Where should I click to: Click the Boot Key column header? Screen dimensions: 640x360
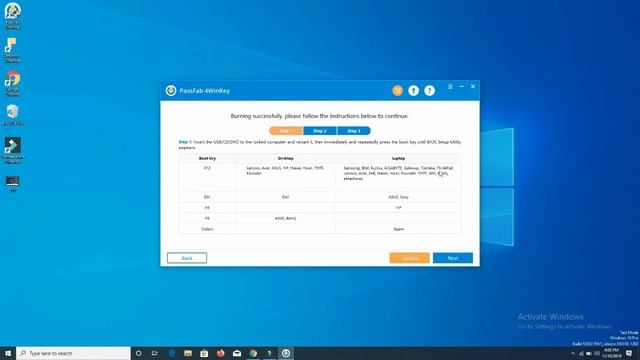[x=207, y=158]
